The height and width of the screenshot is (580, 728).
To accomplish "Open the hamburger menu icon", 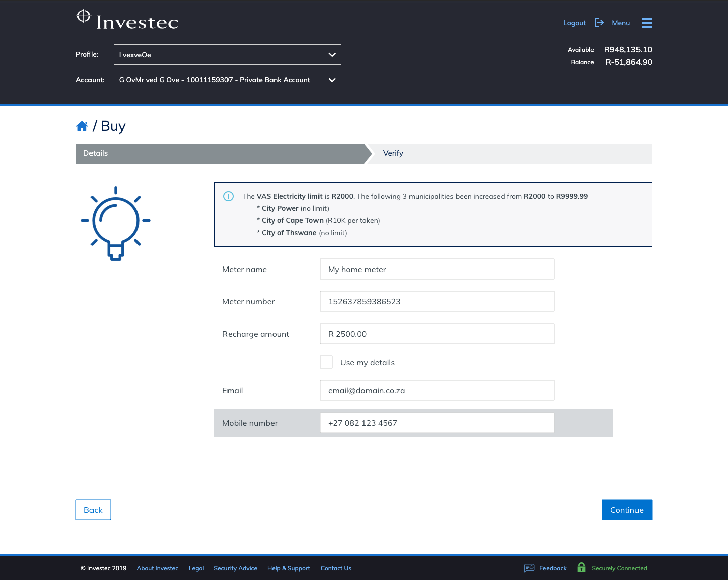I will pos(647,23).
